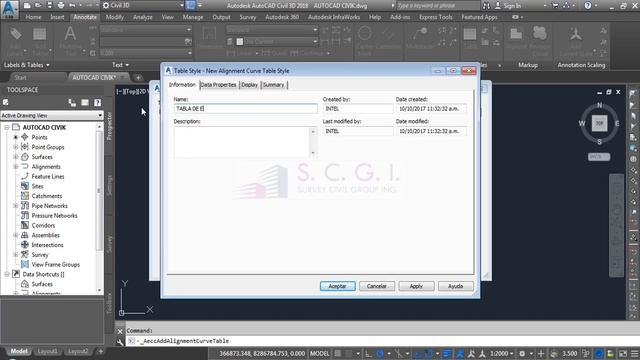640x360 pixels.
Task: Switch to the Summary tab in dialog
Action: pos(273,85)
